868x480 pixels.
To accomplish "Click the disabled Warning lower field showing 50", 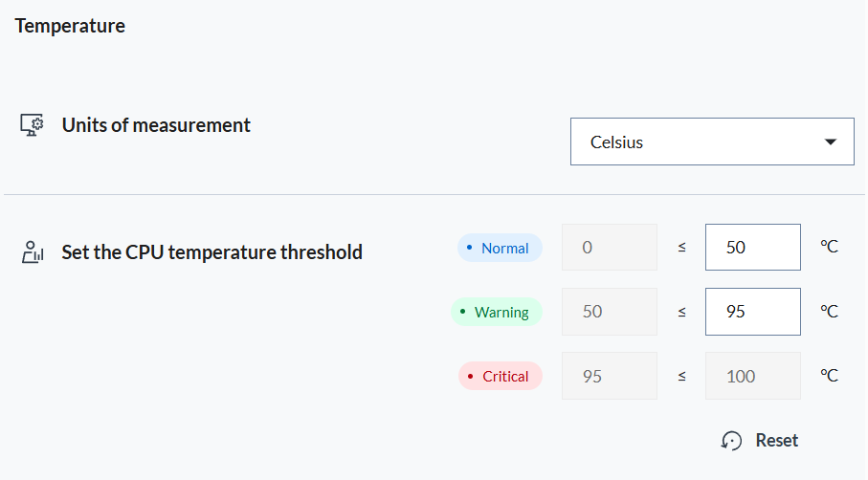I will click(x=610, y=312).
